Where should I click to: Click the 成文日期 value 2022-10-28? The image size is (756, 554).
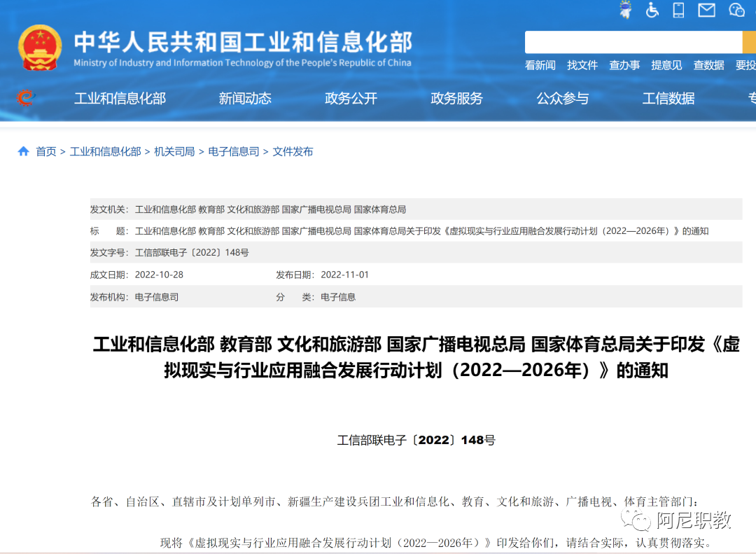coord(159,275)
